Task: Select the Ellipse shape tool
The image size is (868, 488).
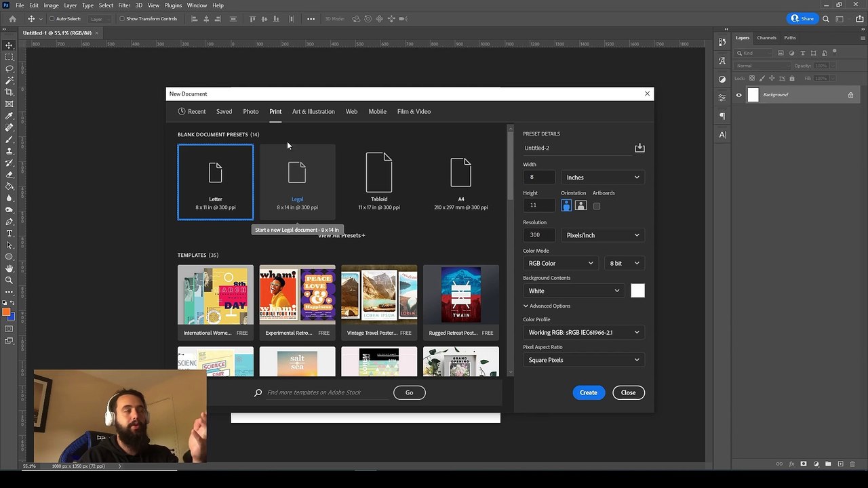Action: 9,257
